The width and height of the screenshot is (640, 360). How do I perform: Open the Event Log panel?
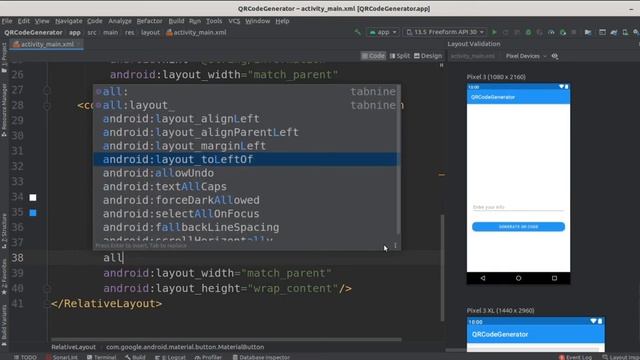(x=576, y=357)
